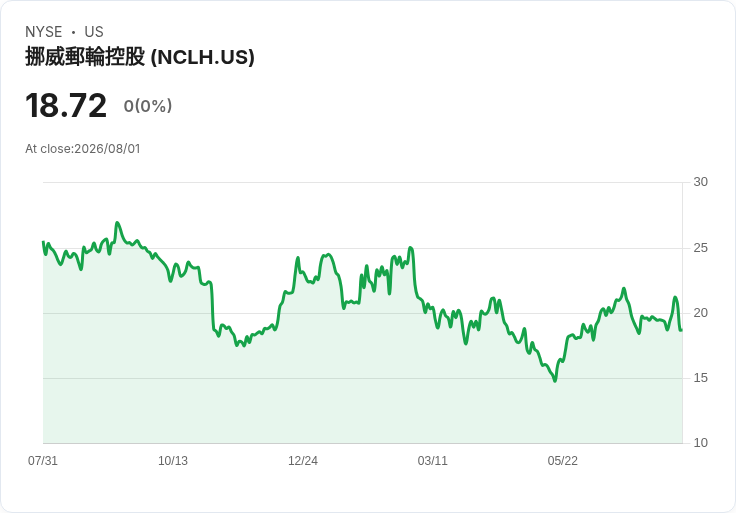
Task: Click the chart's lowest dip near 05/22
Action: (x=555, y=381)
